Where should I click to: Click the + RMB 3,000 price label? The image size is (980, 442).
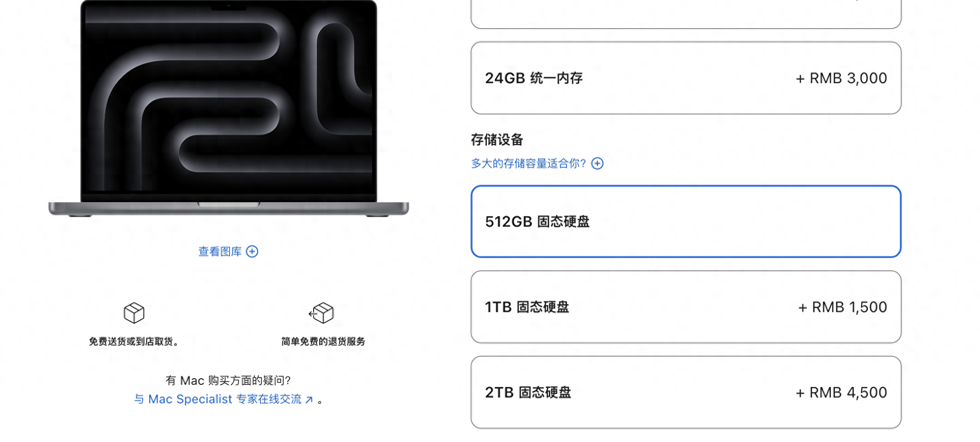pyautogui.click(x=841, y=78)
